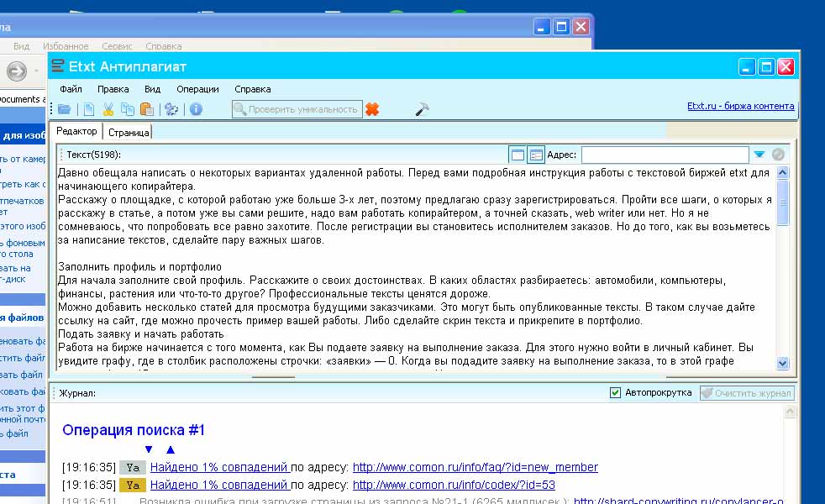Open the Справка menu in Etxt
The image size is (825, 504).
click(253, 89)
